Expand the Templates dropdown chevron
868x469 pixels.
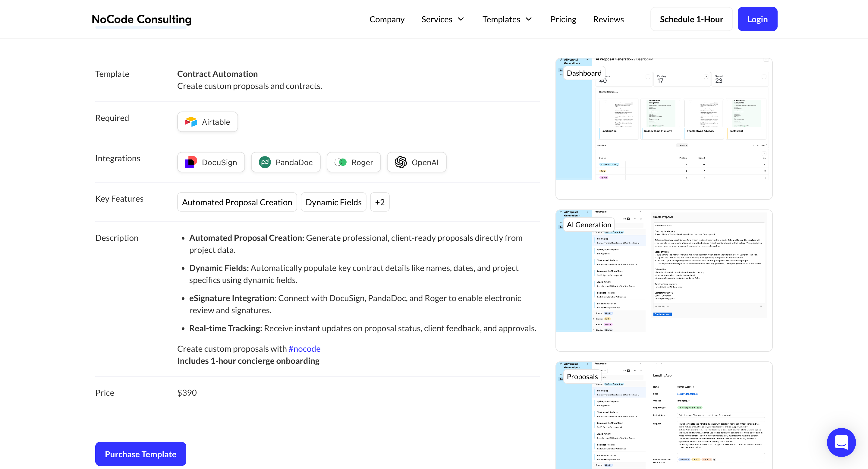pyautogui.click(x=529, y=19)
